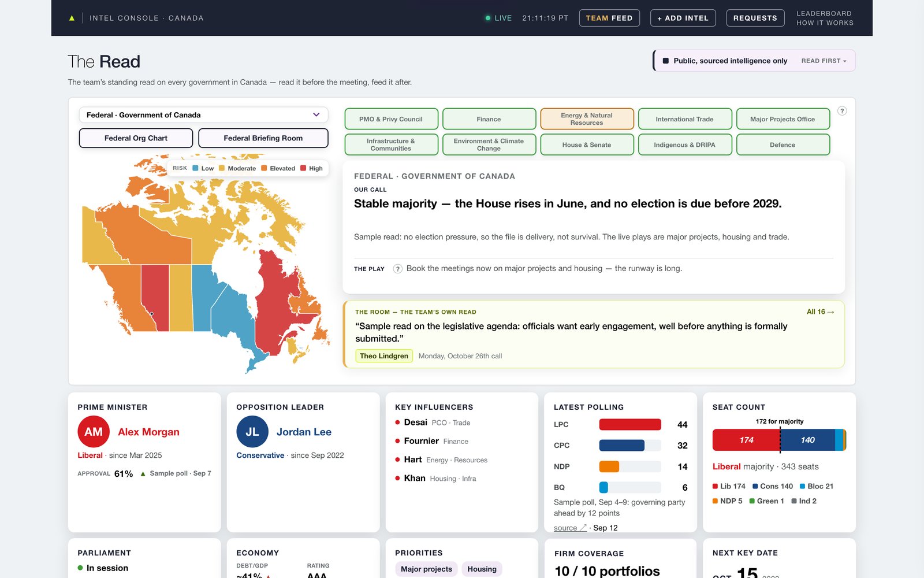Click the green LIVE status dot
This screenshot has height=578, width=924.
coord(488,18)
